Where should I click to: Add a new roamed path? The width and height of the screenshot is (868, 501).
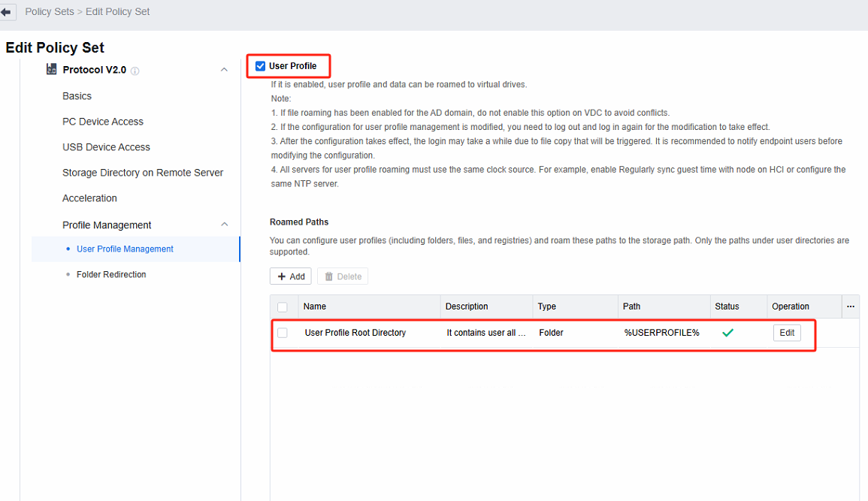291,276
